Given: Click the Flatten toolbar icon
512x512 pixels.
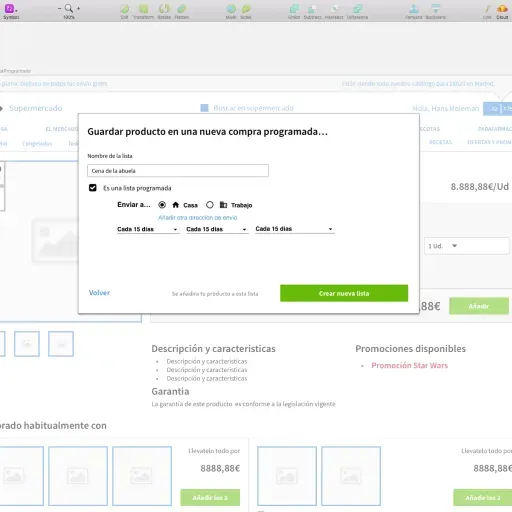Looking at the screenshot, I should pos(182,9).
